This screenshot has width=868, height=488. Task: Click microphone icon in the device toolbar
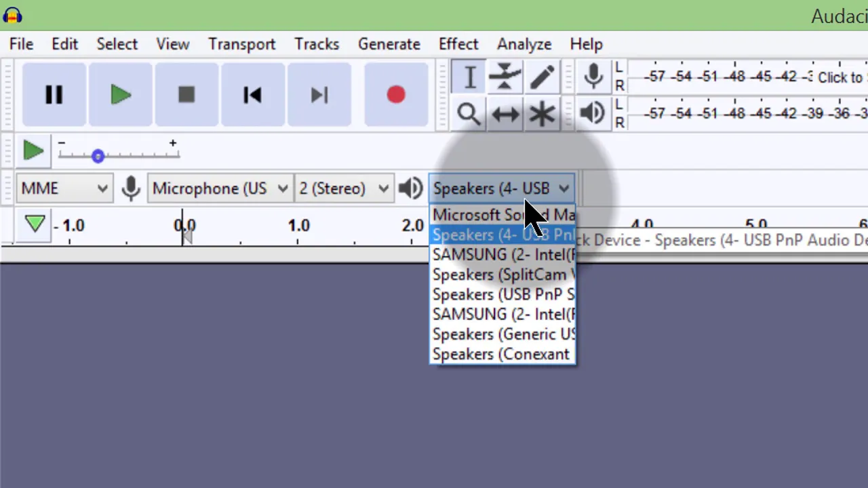131,188
